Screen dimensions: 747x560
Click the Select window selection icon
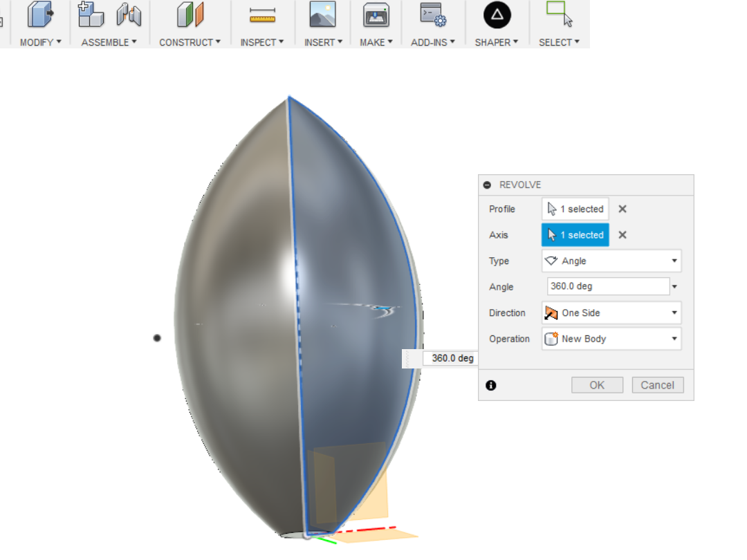click(560, 14)
